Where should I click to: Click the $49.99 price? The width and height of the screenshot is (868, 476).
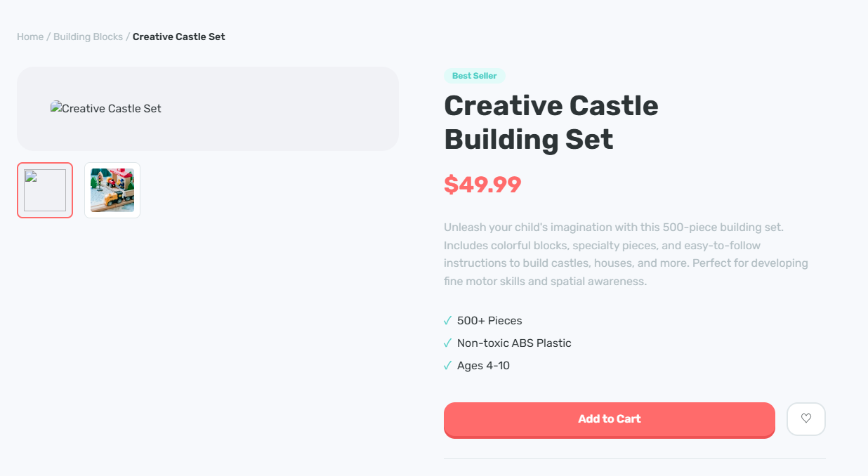482,185
